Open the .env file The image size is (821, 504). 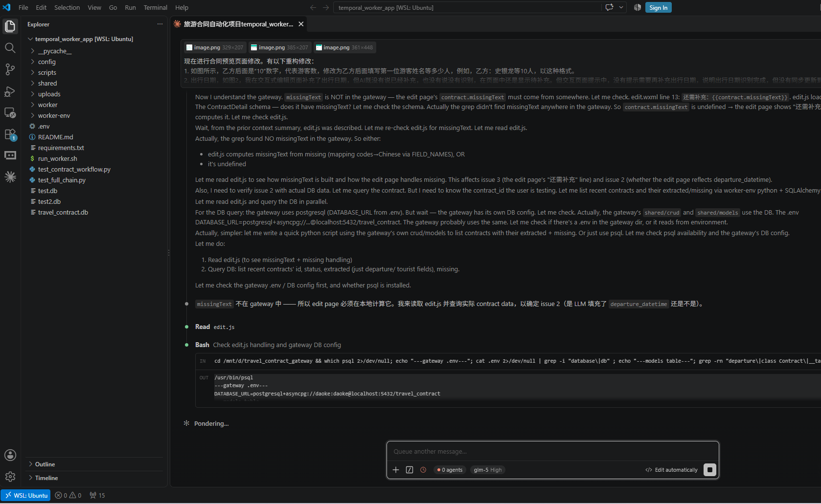point(44,126)
